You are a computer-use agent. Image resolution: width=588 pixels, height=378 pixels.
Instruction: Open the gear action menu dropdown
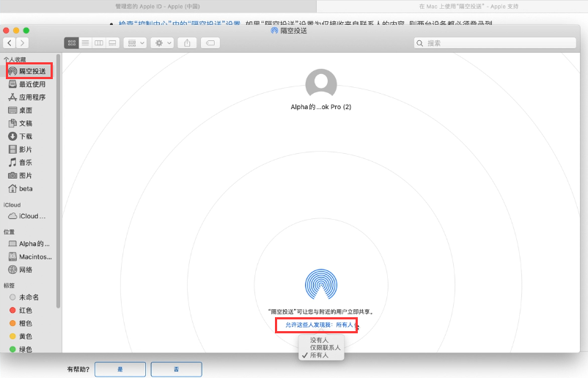pos(162,43)
